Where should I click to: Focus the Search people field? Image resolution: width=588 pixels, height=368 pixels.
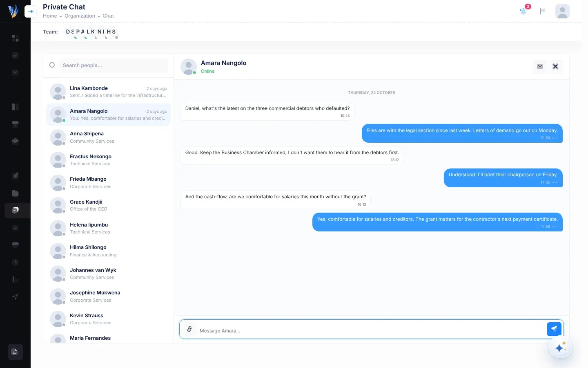(x=114, y=65)
